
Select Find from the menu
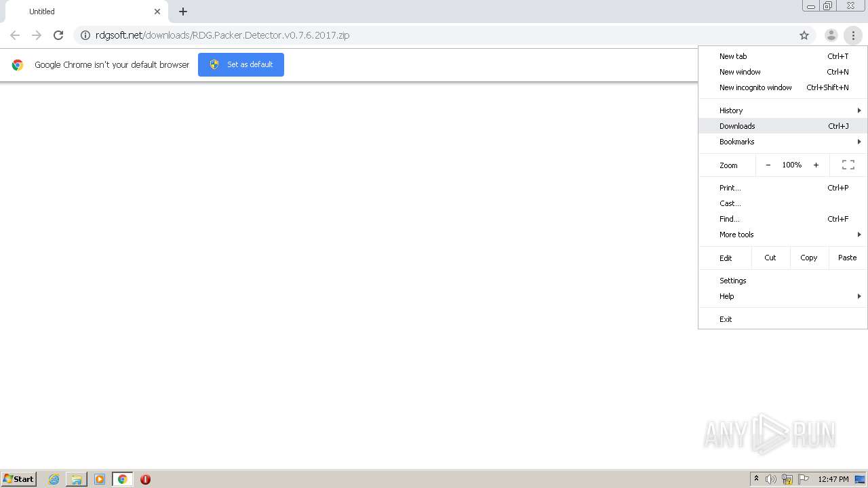(783, 219)
